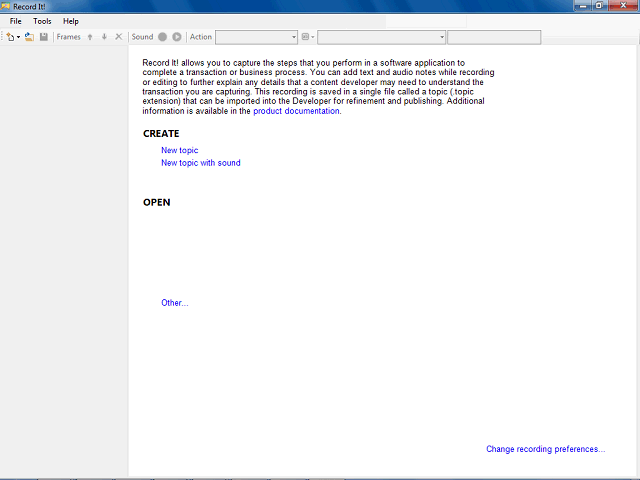
Task: Click the CREATE heading text
Action: click(161, 134)
